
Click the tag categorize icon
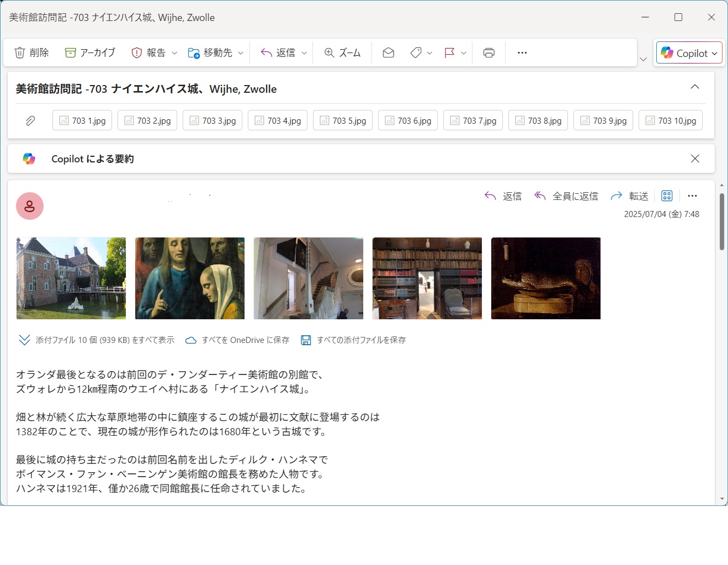click(x=416, y=52)
